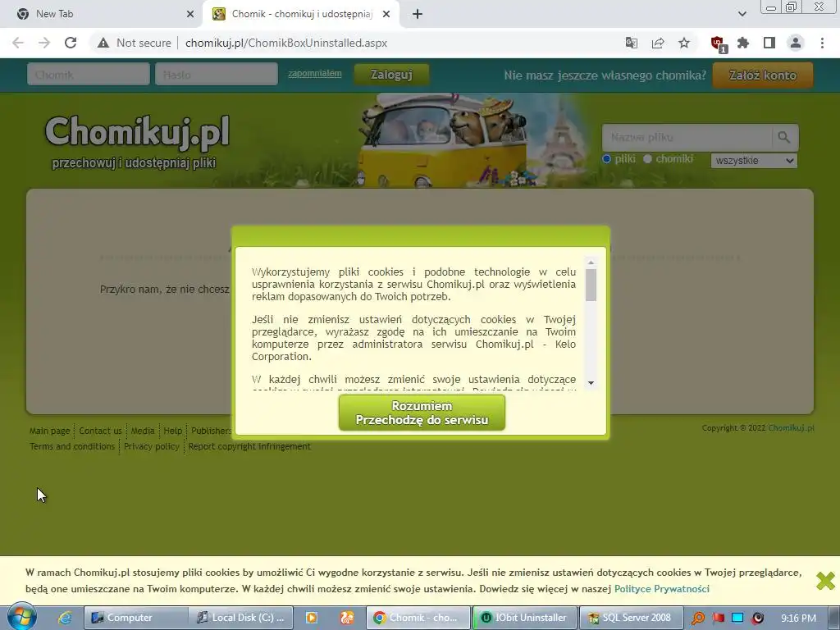Click the Zaloguj login button
The width and height of the screenshot is (840, 630).
pyautogui.click(x=391, y=75)
